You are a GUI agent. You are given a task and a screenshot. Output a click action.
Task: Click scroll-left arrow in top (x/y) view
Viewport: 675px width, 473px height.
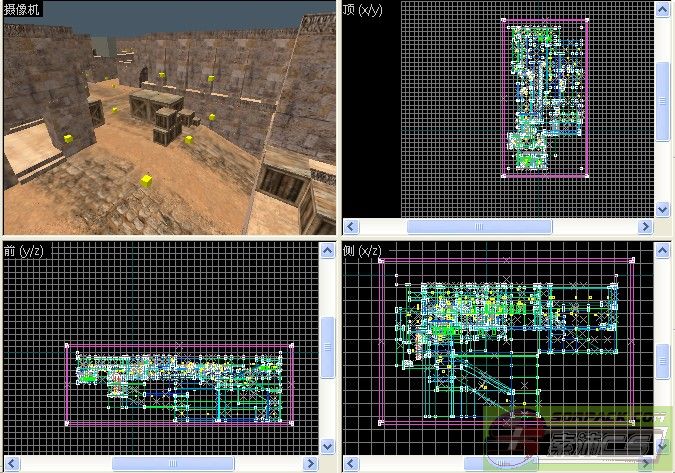pos(351,226)
